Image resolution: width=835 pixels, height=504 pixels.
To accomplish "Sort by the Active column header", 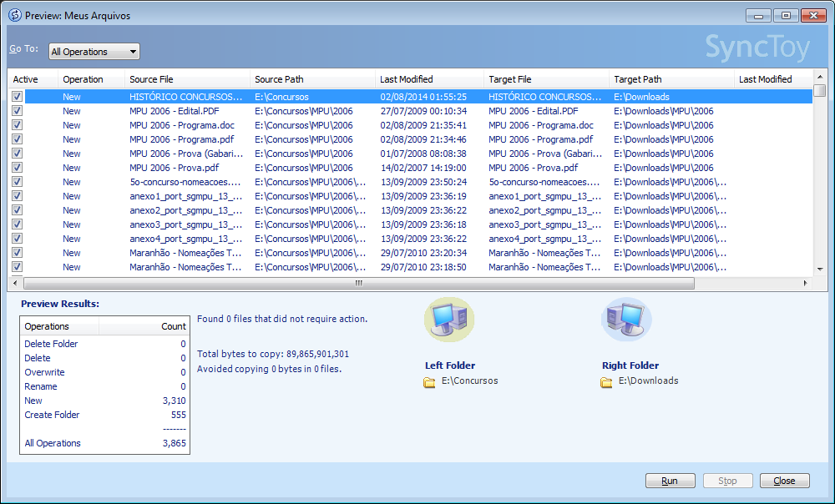I will click(33, 79).
